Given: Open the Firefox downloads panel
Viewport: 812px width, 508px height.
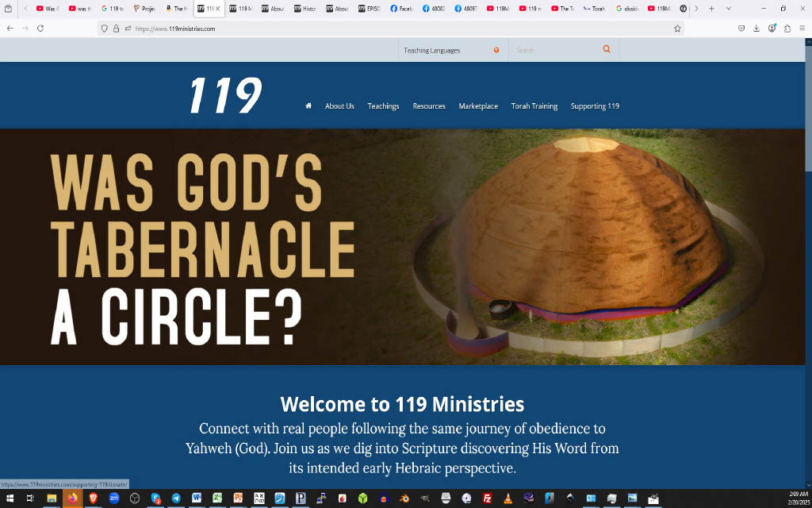Looking at the screenshot, I should pyautogui.click(x=756, y=28).
